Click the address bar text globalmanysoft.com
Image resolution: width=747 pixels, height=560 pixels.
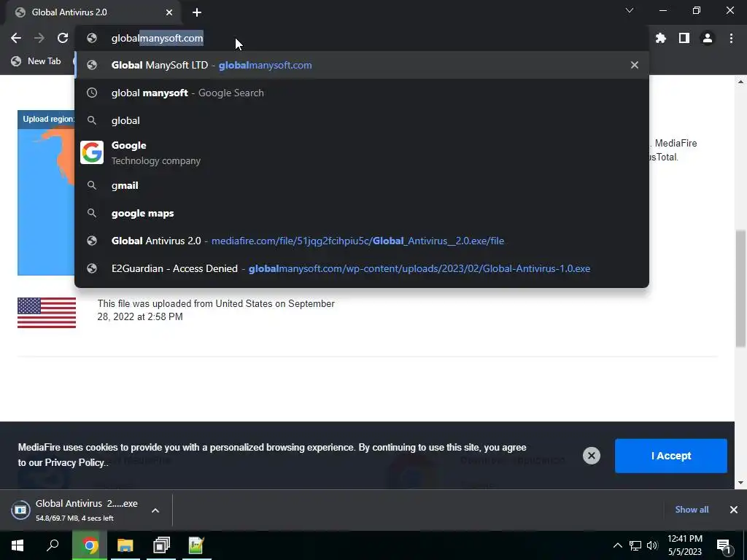[x=158, y=38]
